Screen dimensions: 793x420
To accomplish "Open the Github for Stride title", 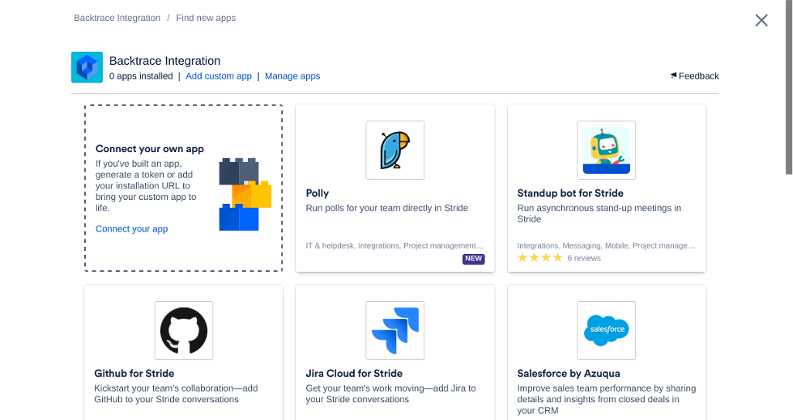I will [x=134, y=373].
